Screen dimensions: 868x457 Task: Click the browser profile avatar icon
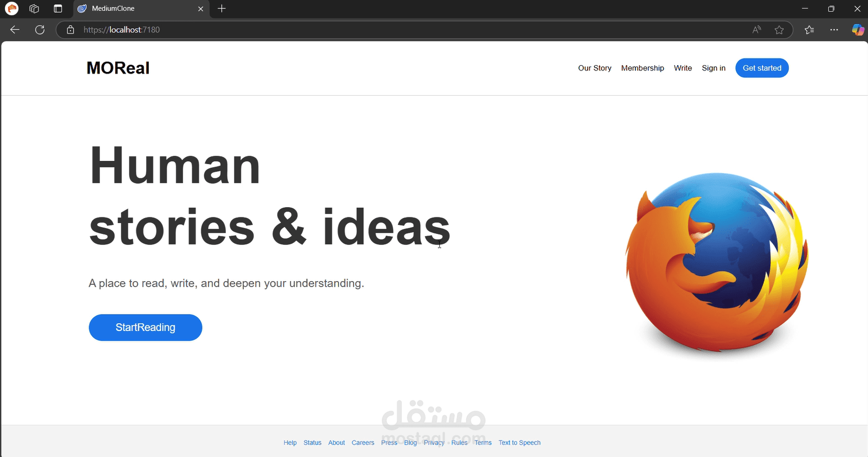pos(11,9)
